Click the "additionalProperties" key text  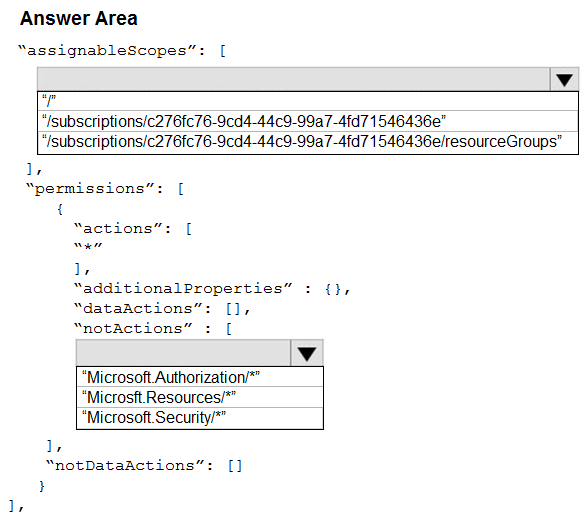pyautogui.click(x=183, y=288)
